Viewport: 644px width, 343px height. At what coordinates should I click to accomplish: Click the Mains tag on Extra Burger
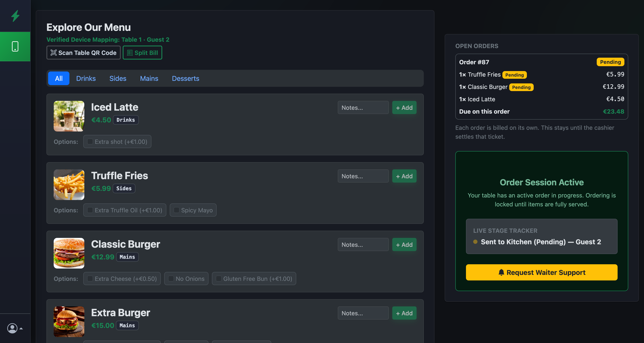click(x=127, y=325)
